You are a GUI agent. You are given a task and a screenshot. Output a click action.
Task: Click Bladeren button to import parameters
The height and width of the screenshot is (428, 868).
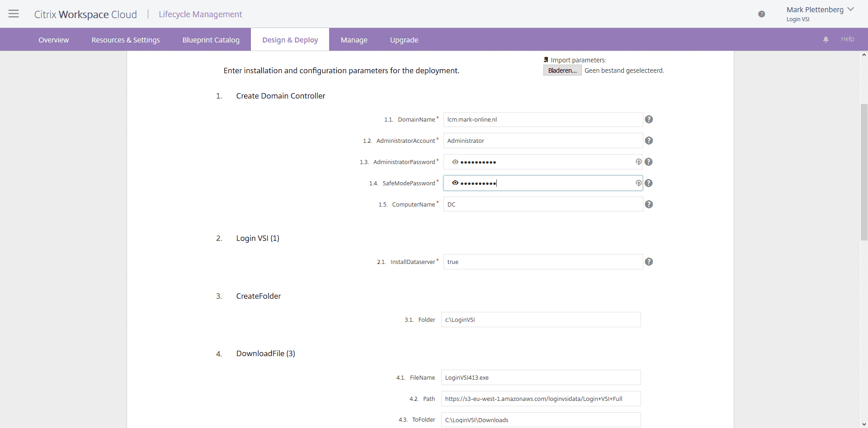562,71
